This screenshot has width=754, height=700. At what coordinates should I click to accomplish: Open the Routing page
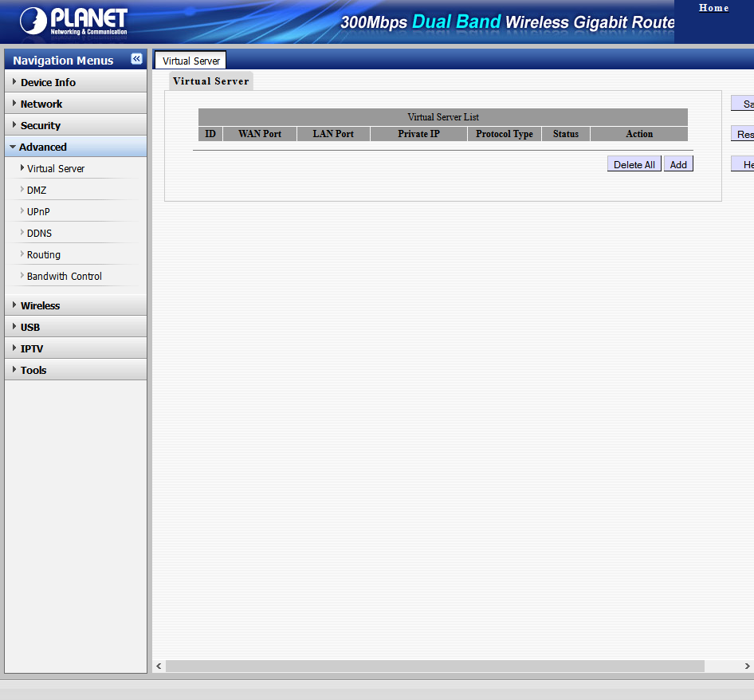pos(44,254)
